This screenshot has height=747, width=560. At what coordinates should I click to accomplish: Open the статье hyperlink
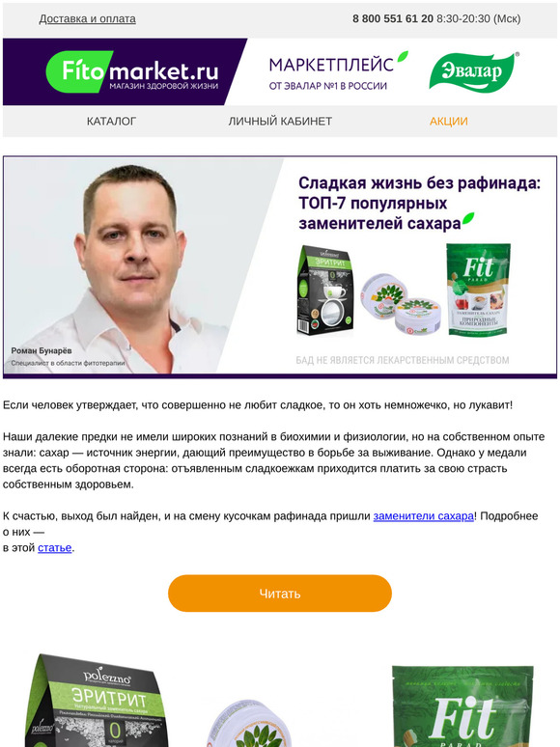[55, 547]
